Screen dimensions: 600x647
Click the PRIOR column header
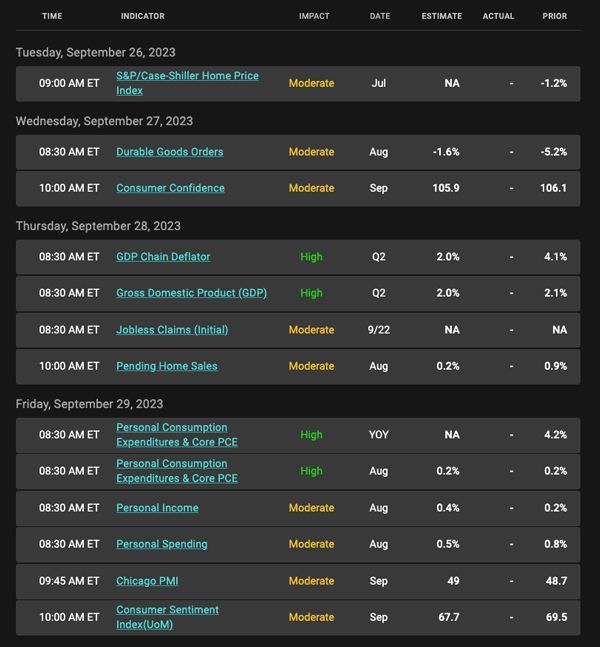pos(555,16)
